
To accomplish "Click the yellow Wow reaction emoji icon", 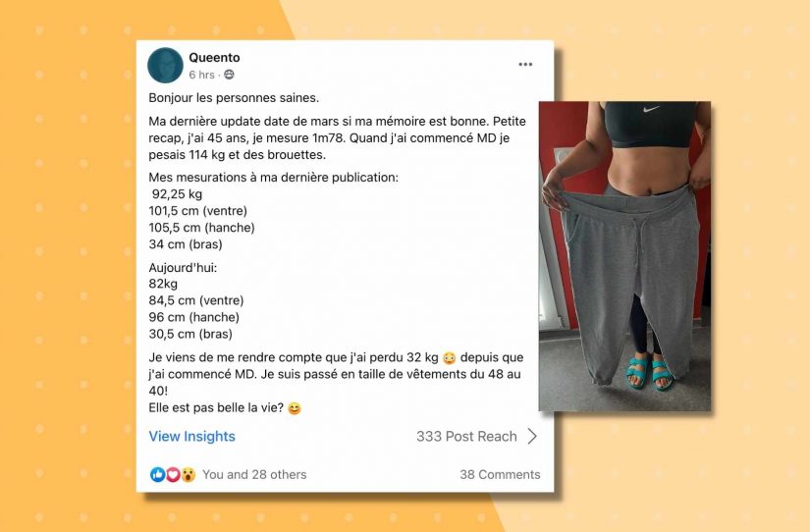I will [189, 474].
